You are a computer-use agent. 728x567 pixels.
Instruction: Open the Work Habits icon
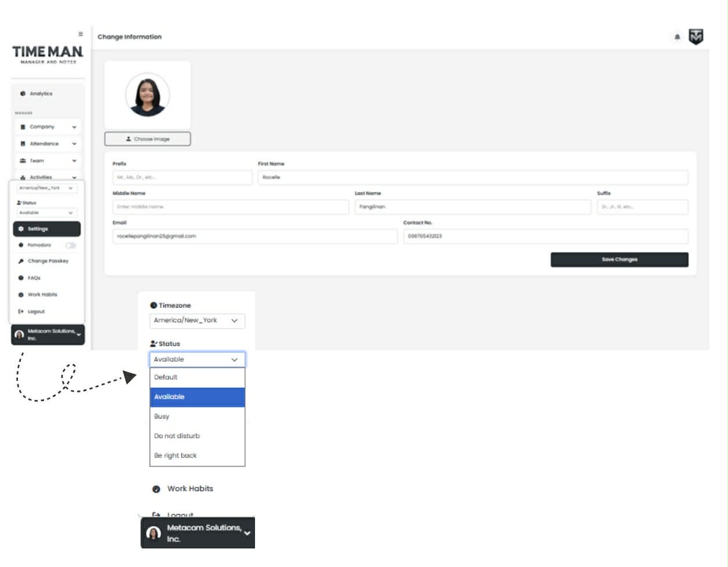click(21, 295)
